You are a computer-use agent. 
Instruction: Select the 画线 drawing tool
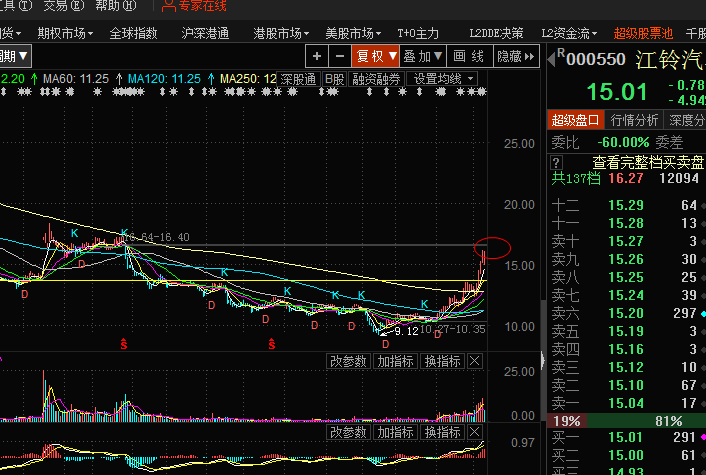(469, 56)
